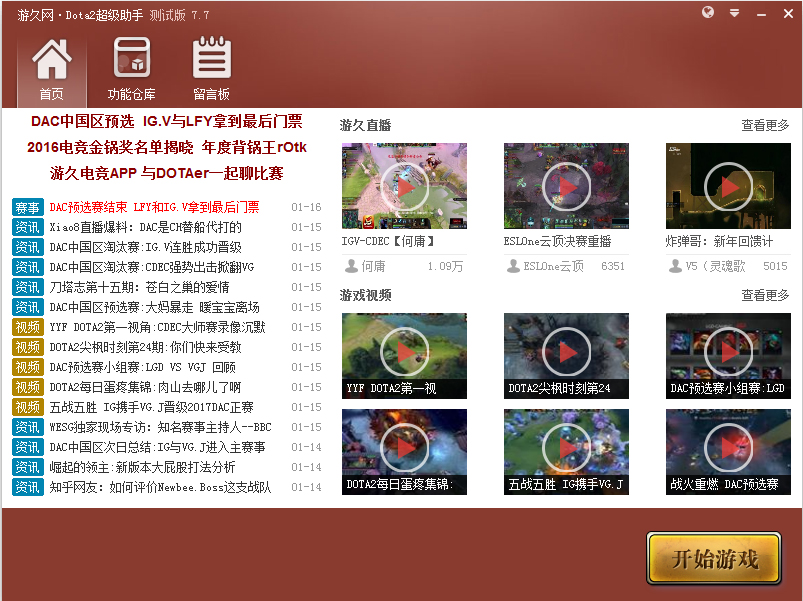Viewport: 803px width, 601px height.
Task: Click streamer avatar icon beside V5（灵魂歌
Action: click(675, 266)
